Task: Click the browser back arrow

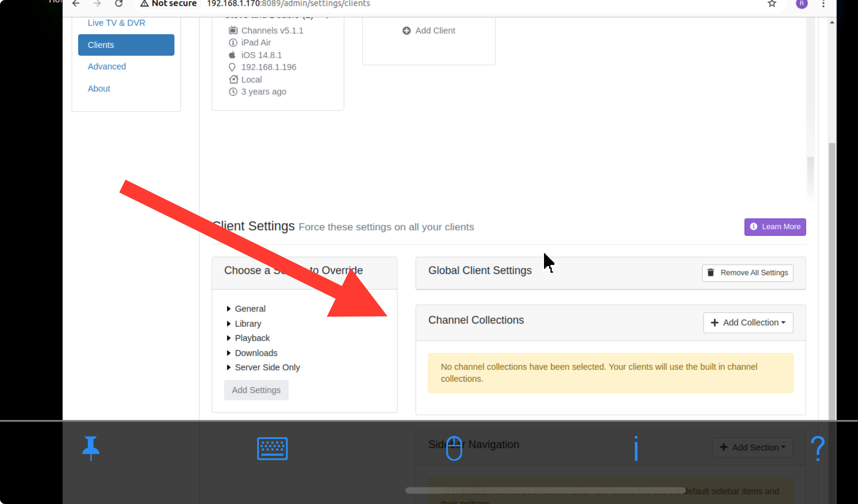Action: click(x=76, y=4)
